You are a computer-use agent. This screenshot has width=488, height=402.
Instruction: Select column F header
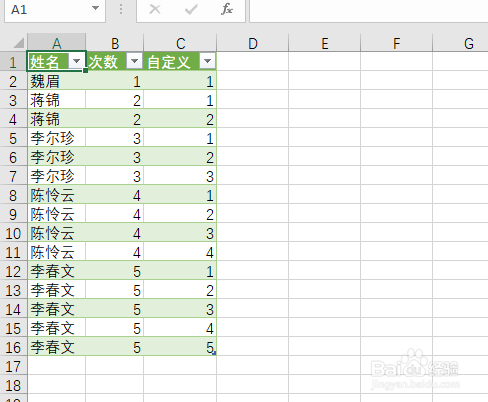[396, 43]
